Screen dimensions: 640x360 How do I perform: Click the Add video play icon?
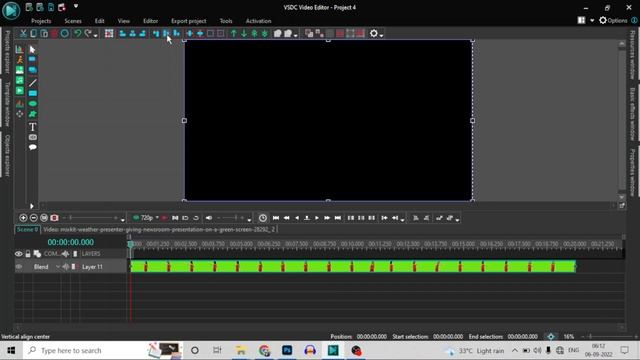(x=20, y=91)
